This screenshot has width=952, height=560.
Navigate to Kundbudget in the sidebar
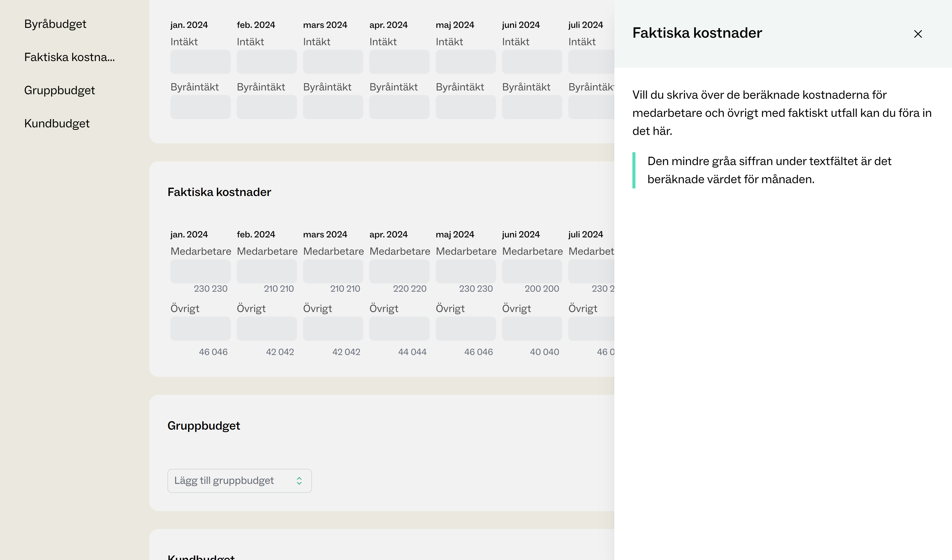[x=57, y=124]
